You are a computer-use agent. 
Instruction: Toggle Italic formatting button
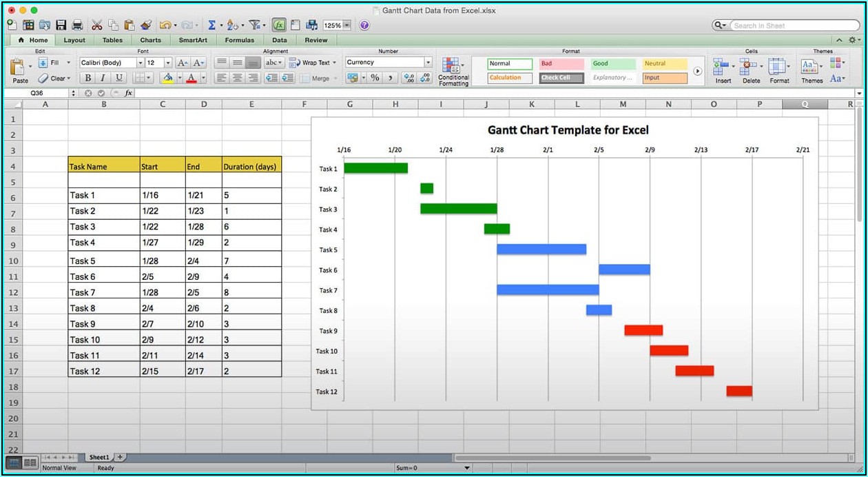(x=103, y=78)
